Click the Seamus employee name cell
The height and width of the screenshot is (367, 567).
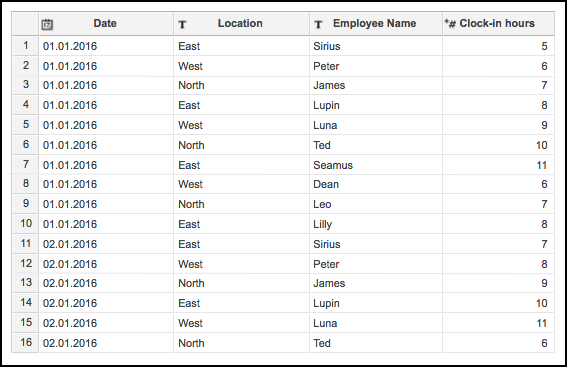(376, 165)
